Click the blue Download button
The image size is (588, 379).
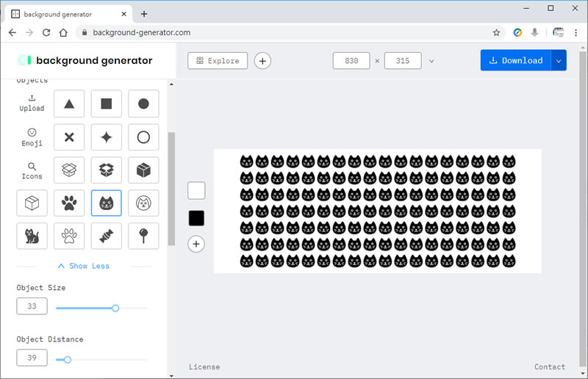515,61
